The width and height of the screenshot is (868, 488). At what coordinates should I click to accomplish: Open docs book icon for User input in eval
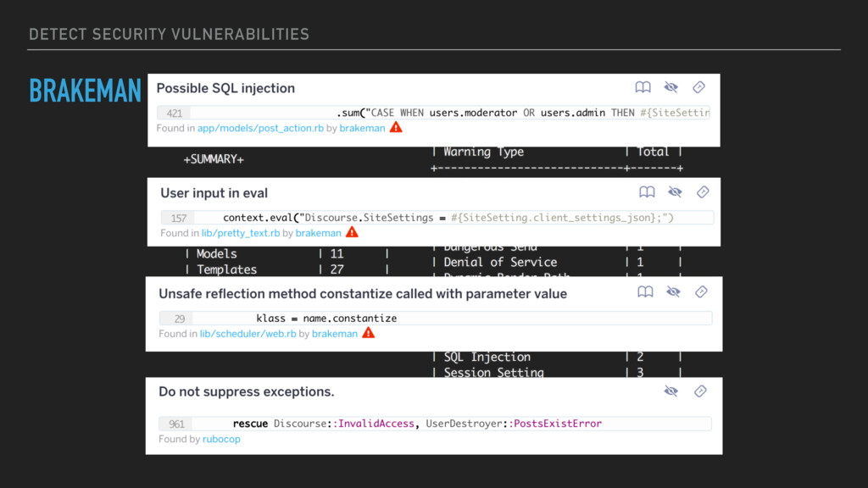click(x=647, y=192)
